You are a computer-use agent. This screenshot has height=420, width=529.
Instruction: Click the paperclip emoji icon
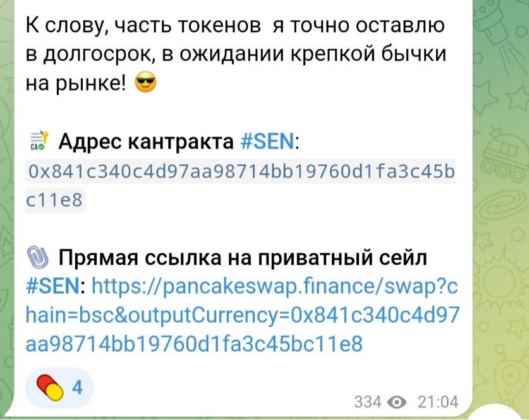point(37,258)
